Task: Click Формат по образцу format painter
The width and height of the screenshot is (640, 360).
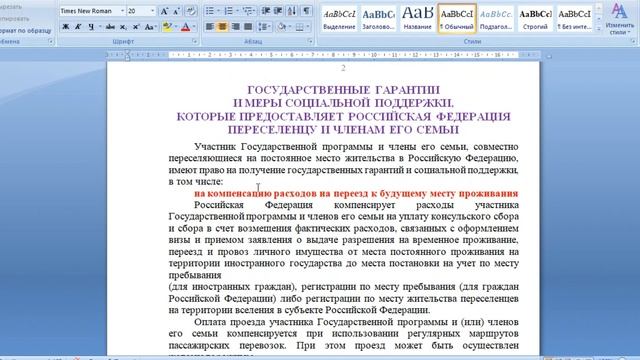Action: 26,31
